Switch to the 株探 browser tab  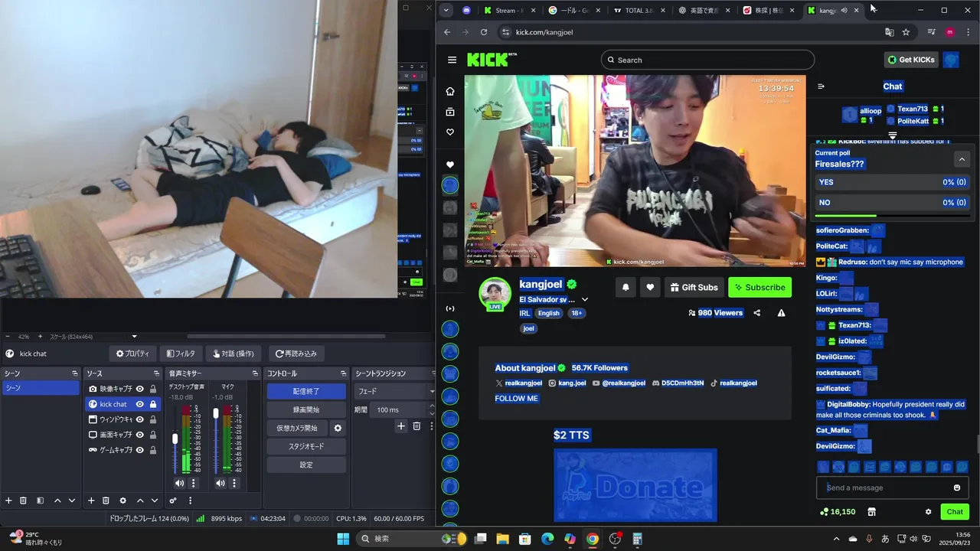pyautogui.click(x=767, y=10)
